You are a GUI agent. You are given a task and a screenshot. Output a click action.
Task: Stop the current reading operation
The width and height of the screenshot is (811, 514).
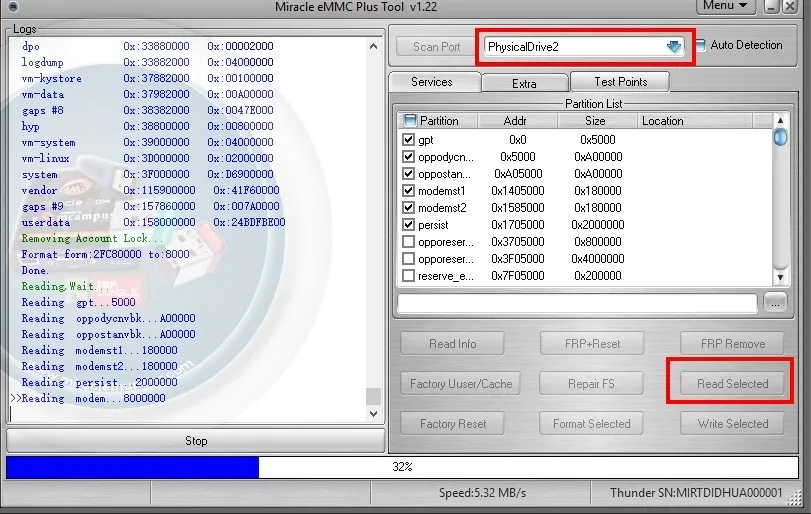(196, 441)
